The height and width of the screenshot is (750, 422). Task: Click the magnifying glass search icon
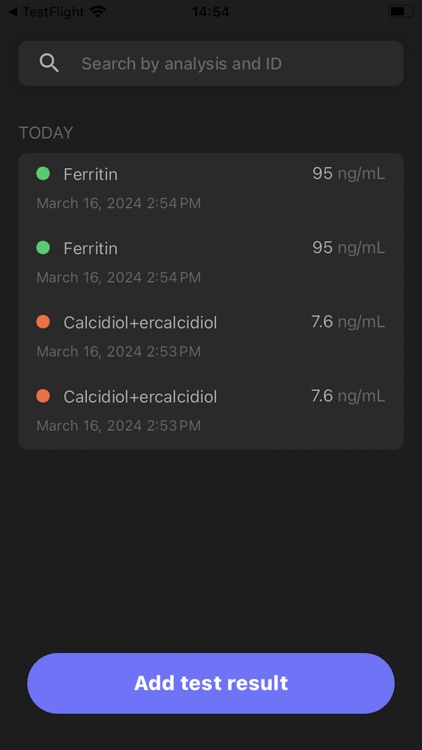(49, 63)
